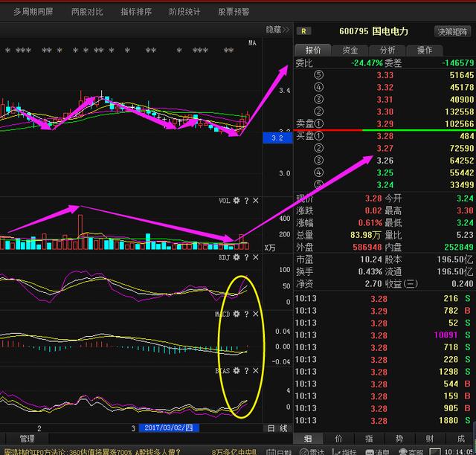
Task: Select the 分析 tab
Action: [x=387, y=50]
